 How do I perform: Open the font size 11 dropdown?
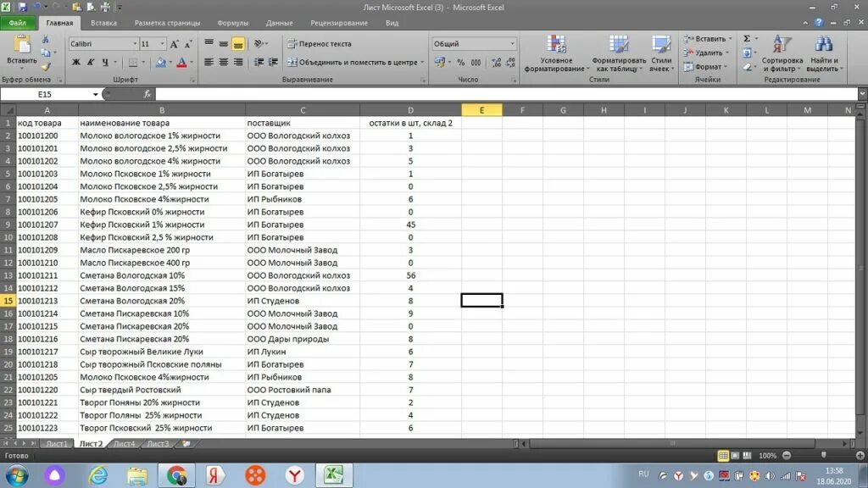coord(162,44)
